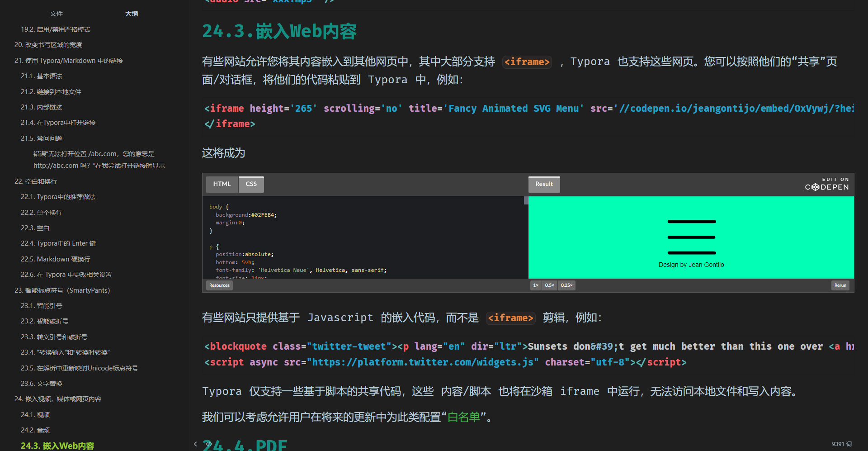
Task: Click the second inline <iframe> code near 剪辑
Action: click(x=511, y=318)
